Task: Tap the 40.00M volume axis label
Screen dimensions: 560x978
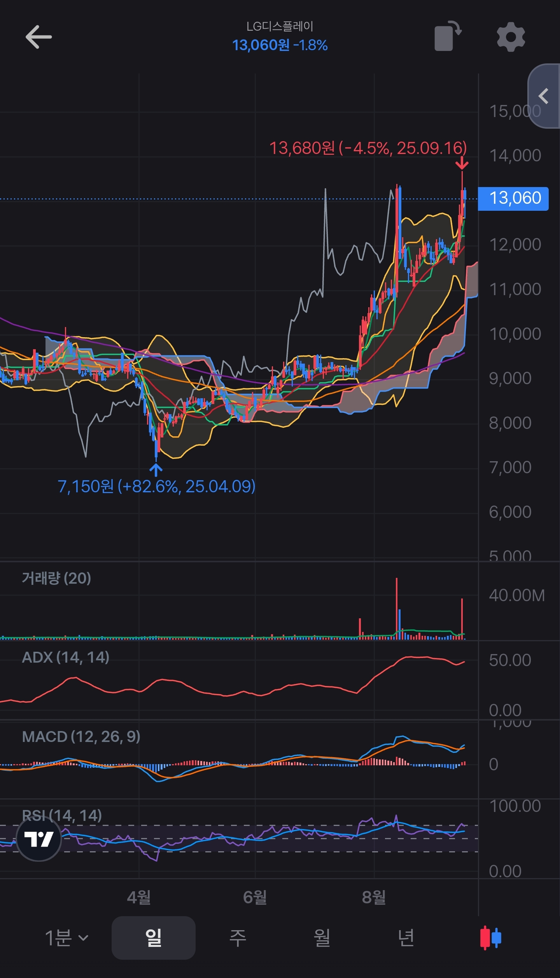Action: pos(517,595)
